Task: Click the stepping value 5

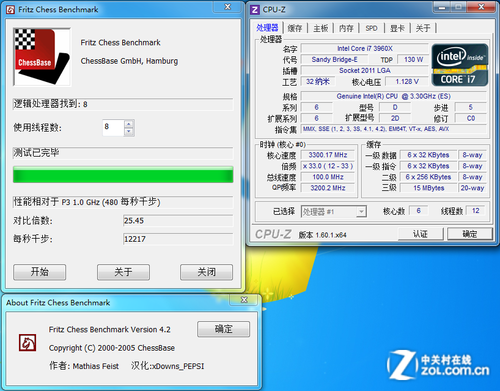Action: pos(471,107)
